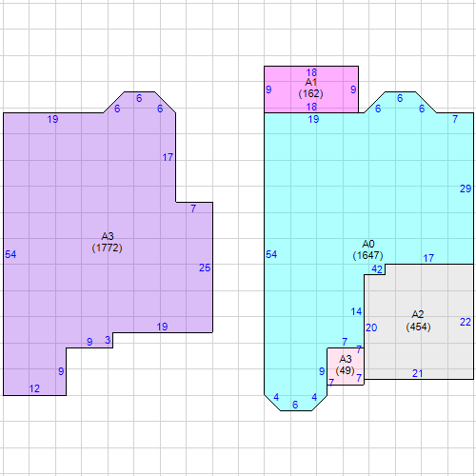Click "19" on purple shape's lower edge
The height and width of the screenshot is (476, 476).
pyautogui.click(x=162, y=327)
